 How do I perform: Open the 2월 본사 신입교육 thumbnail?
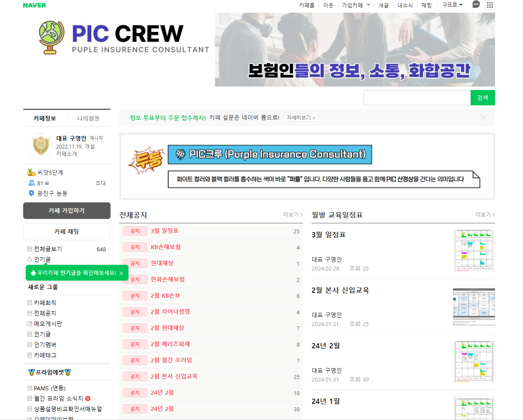click(x=474, y=306)
